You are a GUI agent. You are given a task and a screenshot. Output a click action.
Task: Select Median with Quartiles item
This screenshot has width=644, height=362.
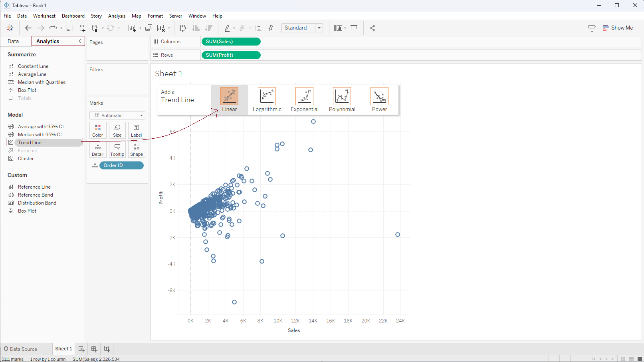pos(42,82)
